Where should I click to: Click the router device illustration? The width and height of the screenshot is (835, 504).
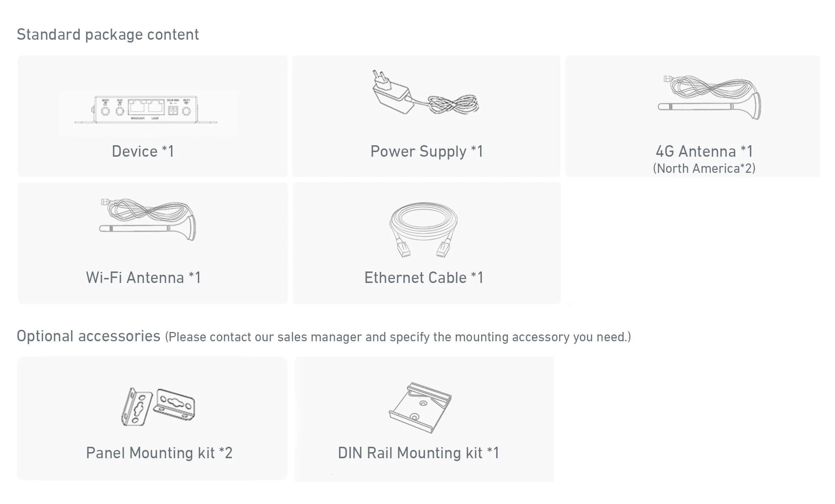(x=146, y=110)
